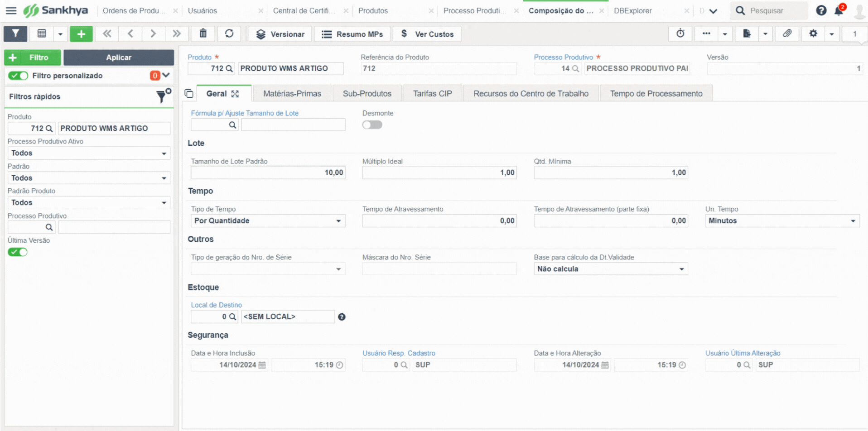The height and width of the screenshot is (431, 868).
Task: Switch to the Matérias-Primas tab
Action: [x=292, y=94]
